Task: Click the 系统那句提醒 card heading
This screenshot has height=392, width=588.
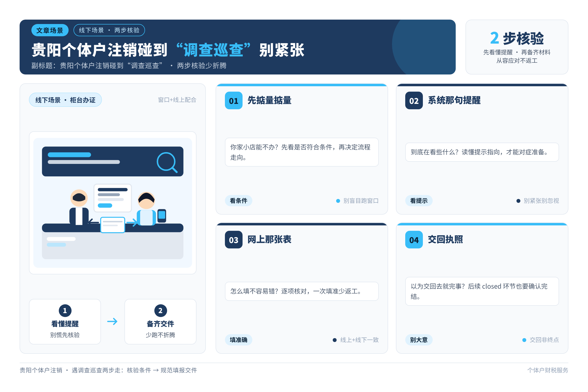Action: coord(454,100)
